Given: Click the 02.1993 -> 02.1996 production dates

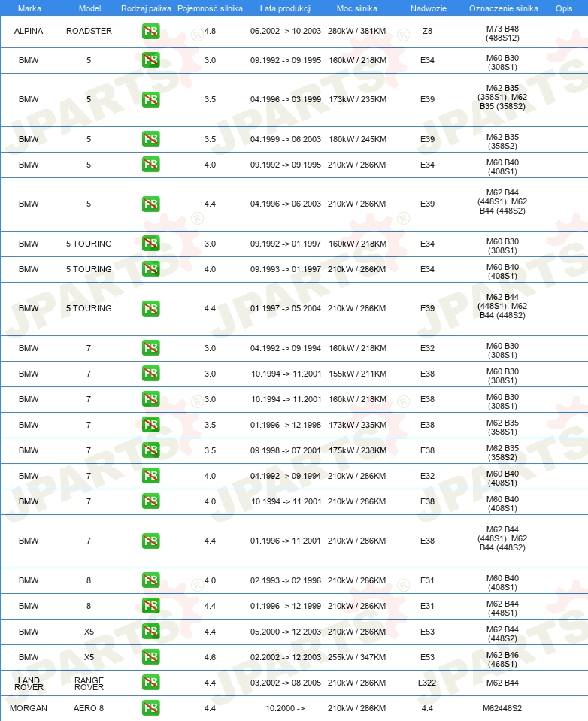Looking at the screenshot, I should pos(286,580).
